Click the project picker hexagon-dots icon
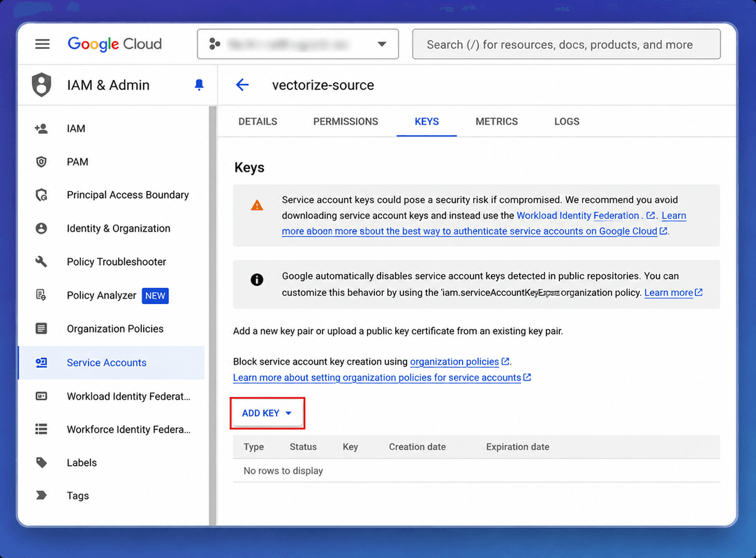The height and width of the screenshot is (558, 756). coord(214,44)
